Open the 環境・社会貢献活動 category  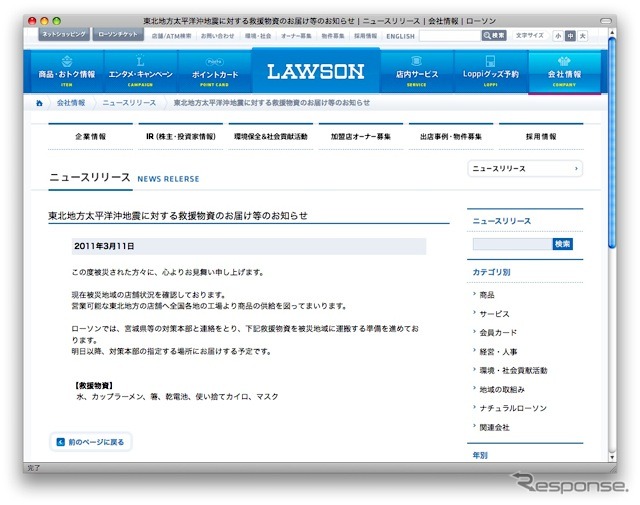(513, 370)
